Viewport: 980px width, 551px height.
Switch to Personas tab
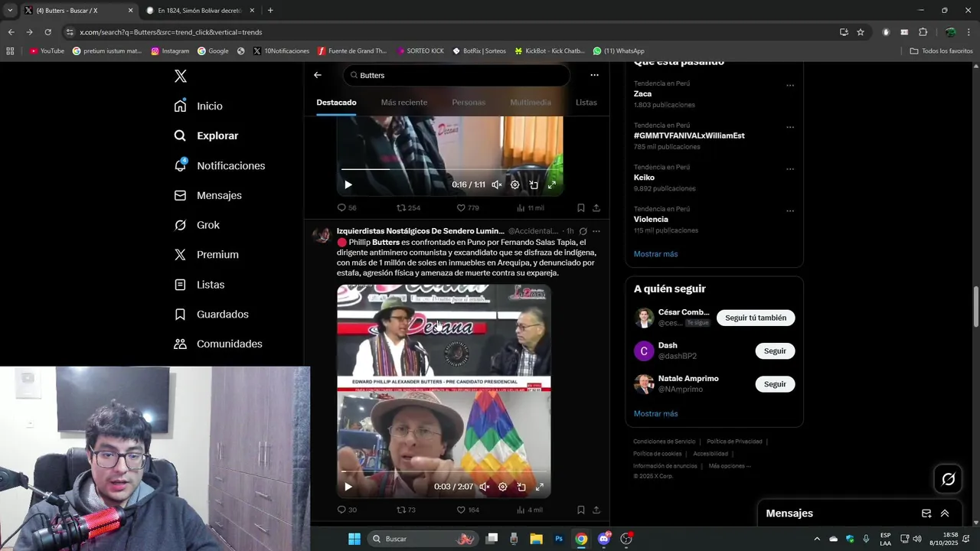(x=469, y=103)
